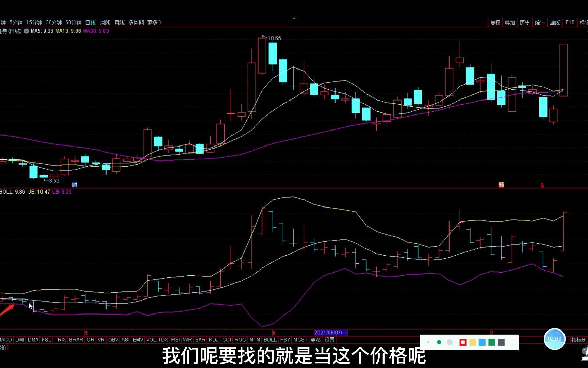
Task: Click the BOLL: 9.86 value label
Action: click(13, 192)
